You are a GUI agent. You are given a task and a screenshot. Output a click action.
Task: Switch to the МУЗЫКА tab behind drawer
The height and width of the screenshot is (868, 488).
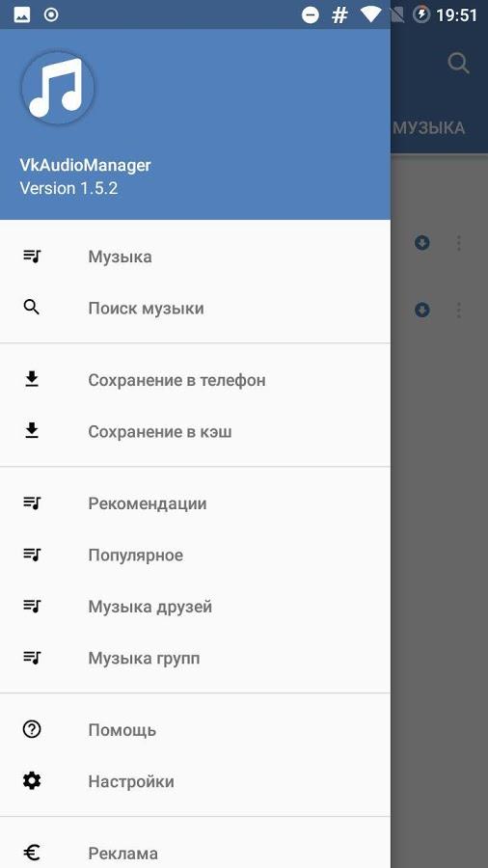coord(429,128)
